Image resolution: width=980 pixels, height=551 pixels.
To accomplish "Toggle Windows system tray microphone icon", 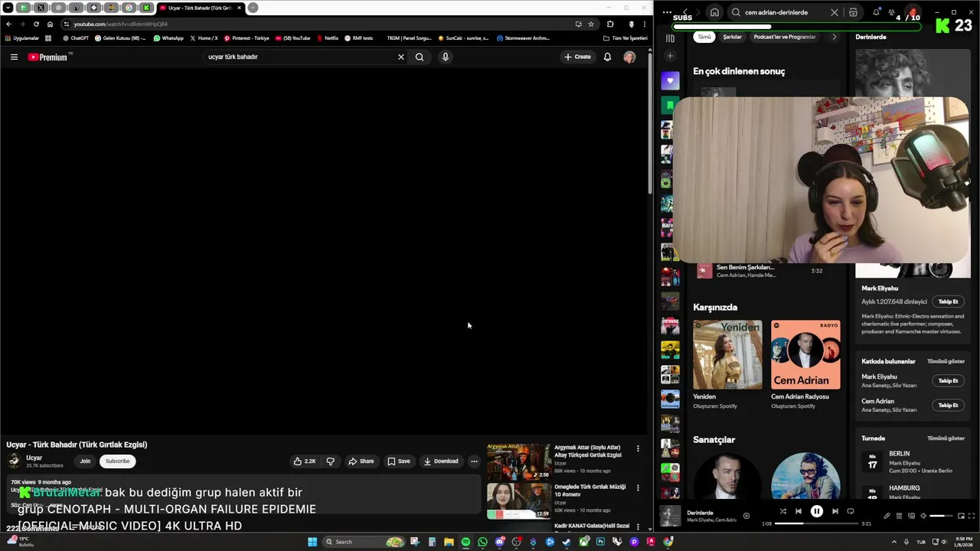I will tap(906, 542).
